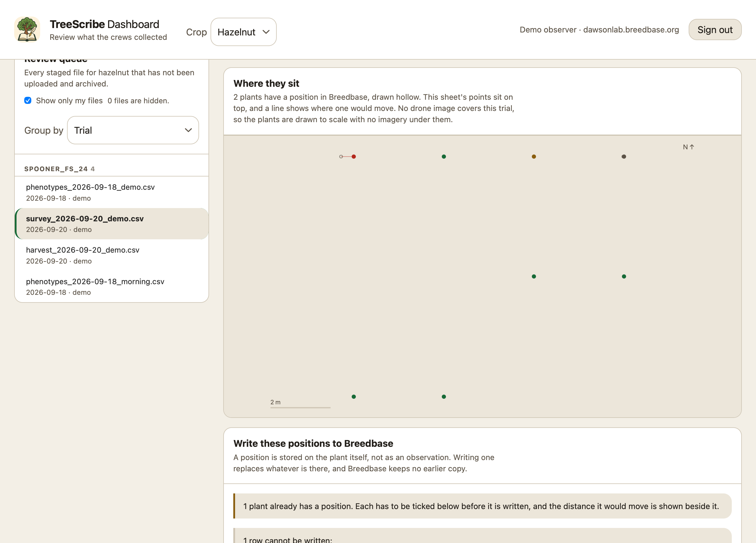756x543 pixels.
Task: Click the '1 plant already has a position' notice
Action: (482, 506)
